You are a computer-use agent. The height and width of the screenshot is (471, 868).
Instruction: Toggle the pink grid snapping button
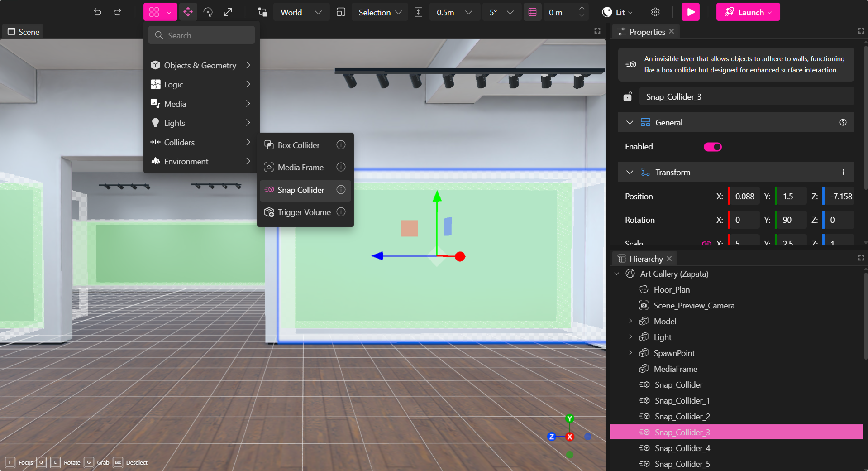[532, 12]
